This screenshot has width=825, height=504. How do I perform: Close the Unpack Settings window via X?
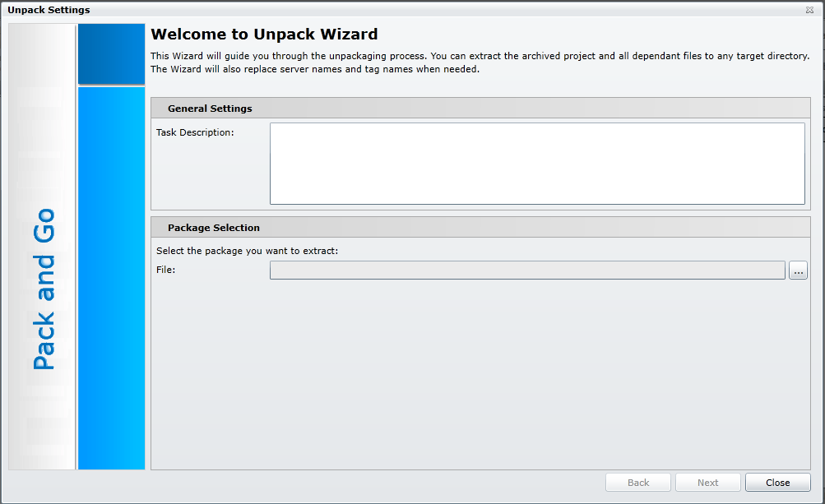tap(809, 10)
